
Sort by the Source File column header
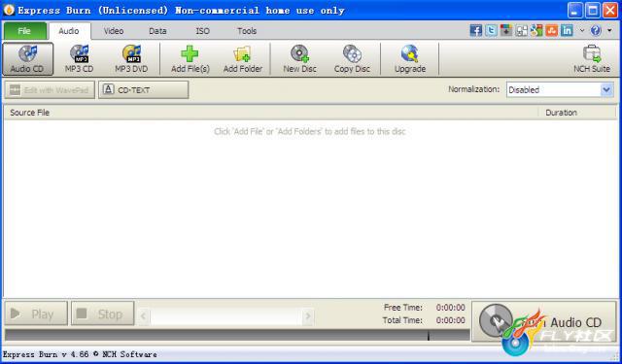coord(270,113)
